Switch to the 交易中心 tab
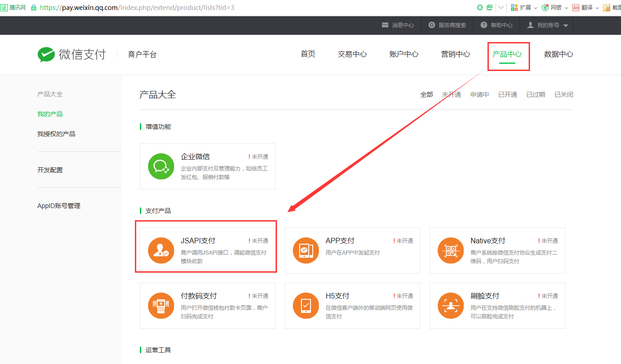Image resolution: width=621 pixels, height=364 pixels. pos(352,54)
